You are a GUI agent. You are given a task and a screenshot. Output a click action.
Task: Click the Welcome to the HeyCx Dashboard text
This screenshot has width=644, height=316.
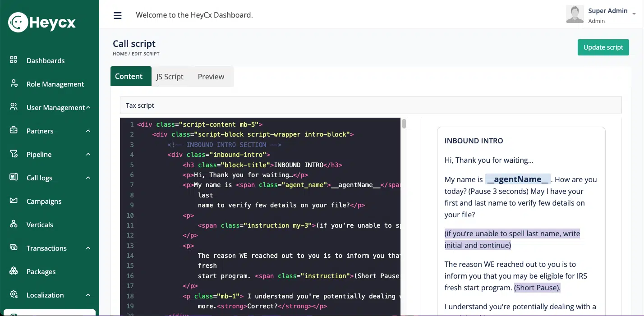tap(194, 15)
